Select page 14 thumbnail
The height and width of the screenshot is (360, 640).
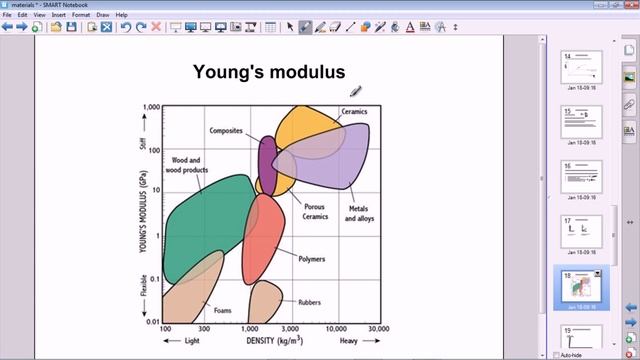click(581, 67)
